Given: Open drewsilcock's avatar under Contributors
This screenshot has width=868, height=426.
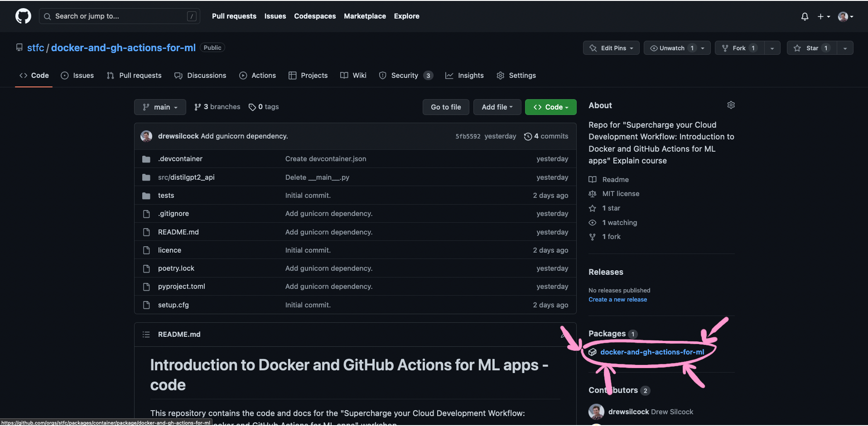Looking at the screenshot, I should click(x=596, y=412).
